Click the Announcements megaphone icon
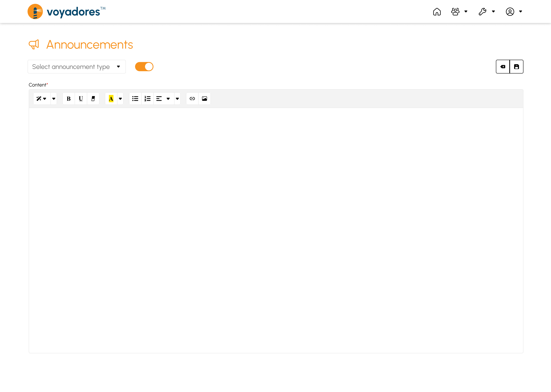Screen dimensions: 551x392 pos(34,44)
